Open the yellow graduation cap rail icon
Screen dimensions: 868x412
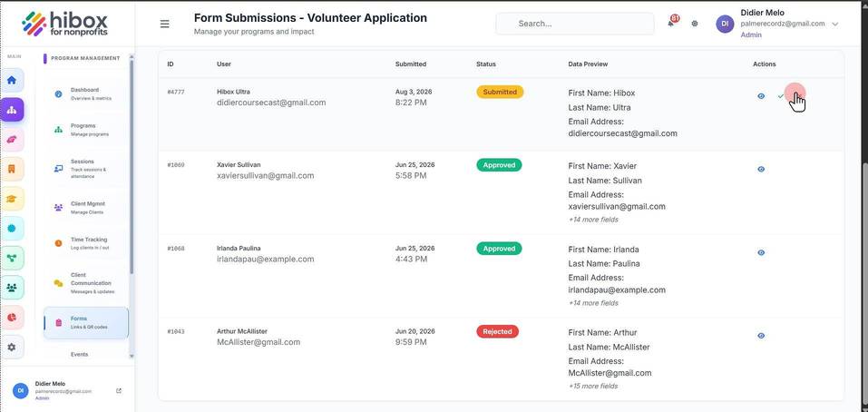[x=12, y=198]
